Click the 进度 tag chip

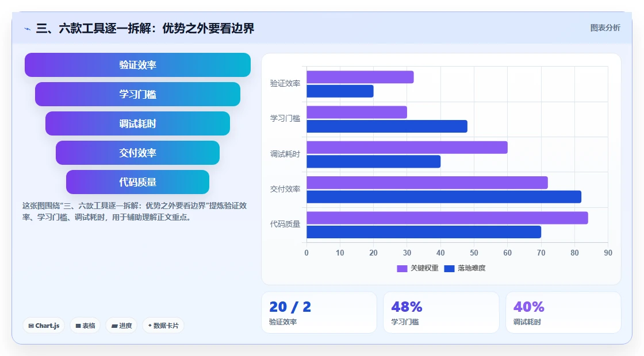pos(121,326)
